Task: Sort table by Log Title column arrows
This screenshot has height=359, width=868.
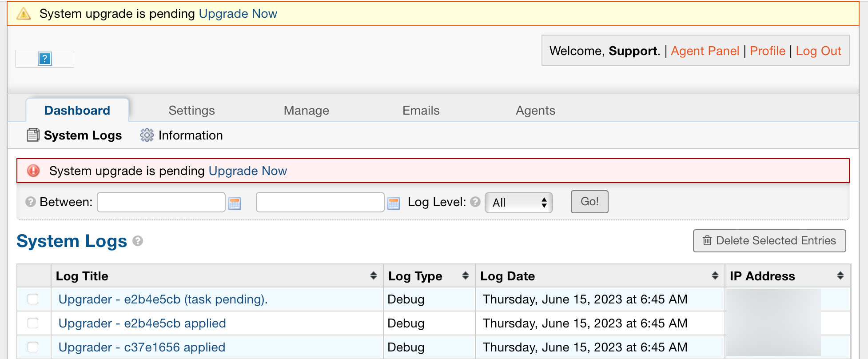Action: point(373,276)
